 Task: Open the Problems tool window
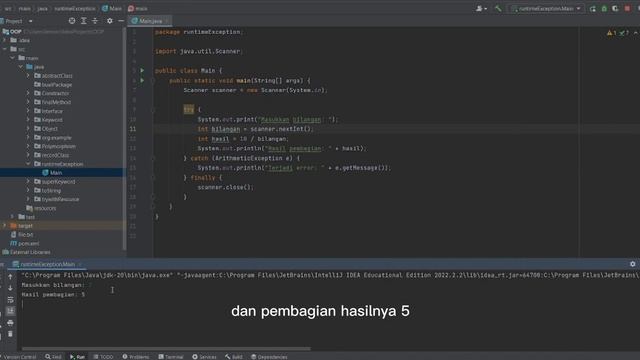(x=136, y=357)
